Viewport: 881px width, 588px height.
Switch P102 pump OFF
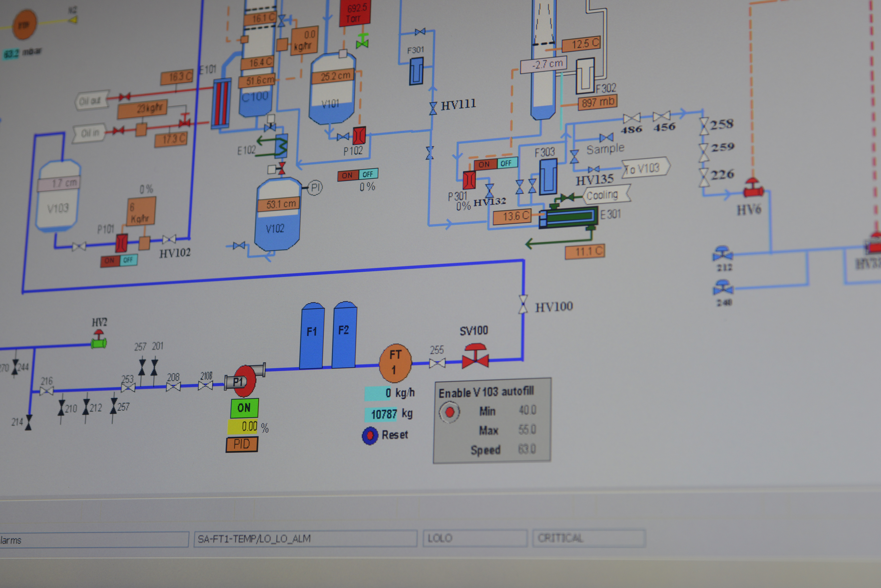pyautogui.click(x=368, y=174)
